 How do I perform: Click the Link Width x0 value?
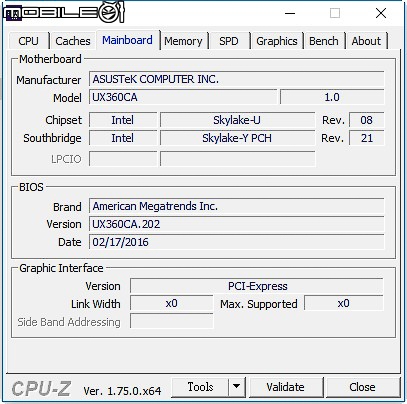[x=171, y=304]
